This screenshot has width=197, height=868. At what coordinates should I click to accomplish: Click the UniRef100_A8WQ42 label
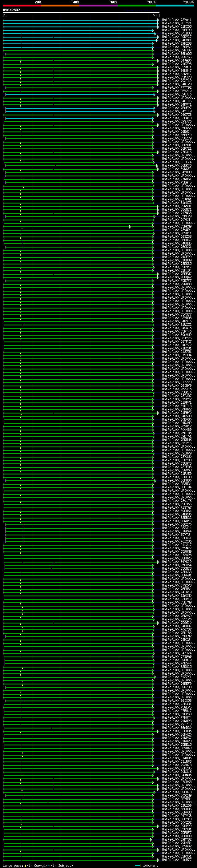177,277
